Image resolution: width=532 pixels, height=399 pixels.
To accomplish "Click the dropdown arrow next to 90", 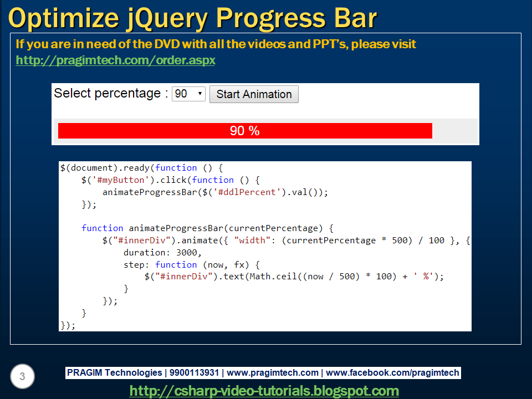I will pyautogui.click(x=199, y=94).
